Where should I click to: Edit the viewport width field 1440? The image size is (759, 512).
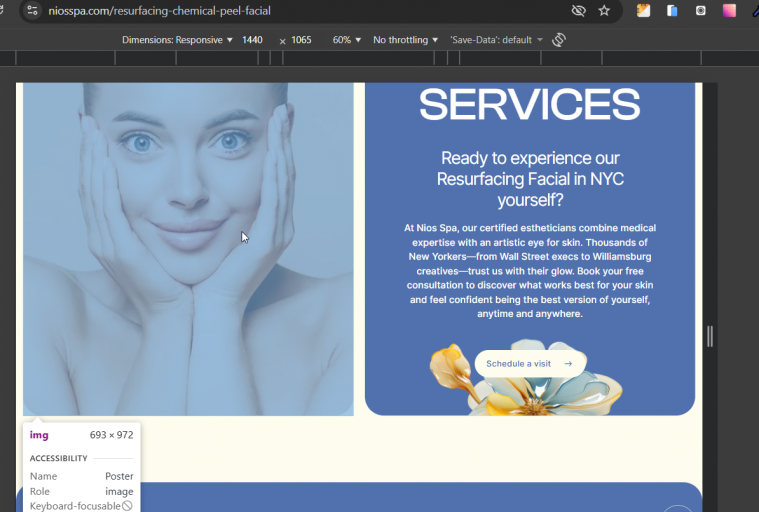click(252, 40)
